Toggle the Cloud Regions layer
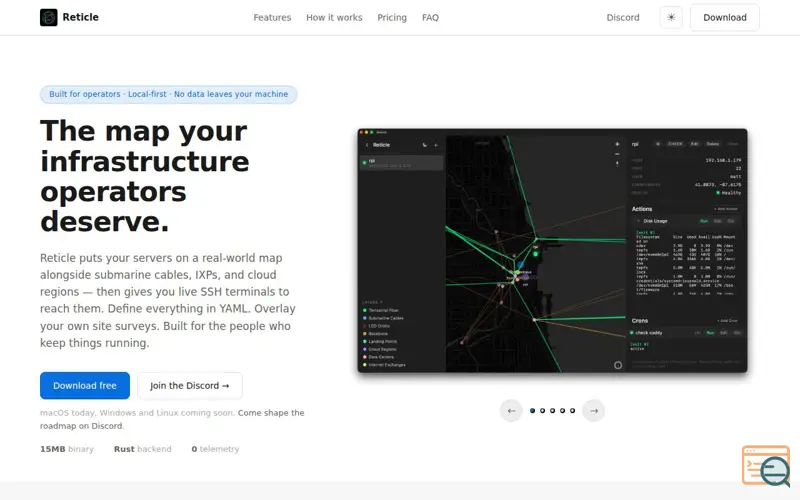The width and height of the screenshot is (800, 500). pyautogui.click(x=379, y=349)
